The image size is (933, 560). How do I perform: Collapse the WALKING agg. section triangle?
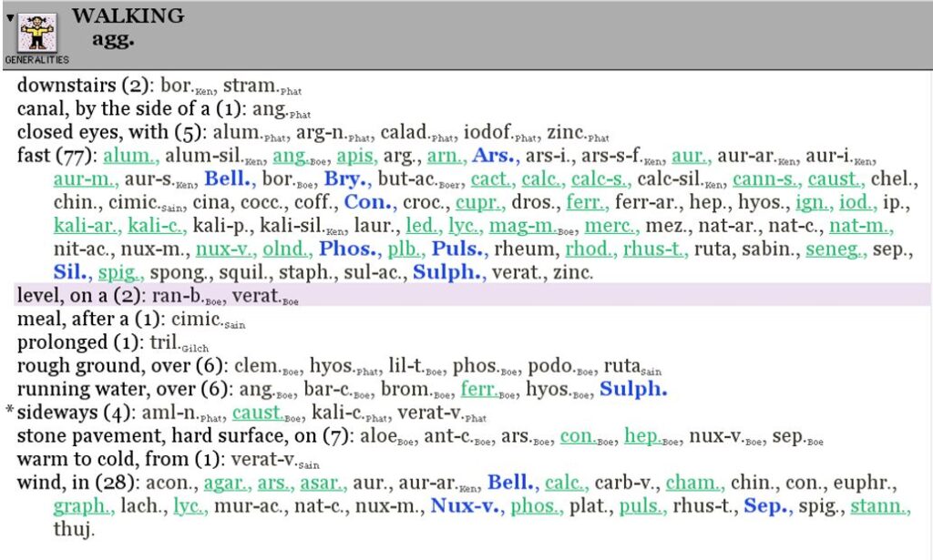point(10,18)
